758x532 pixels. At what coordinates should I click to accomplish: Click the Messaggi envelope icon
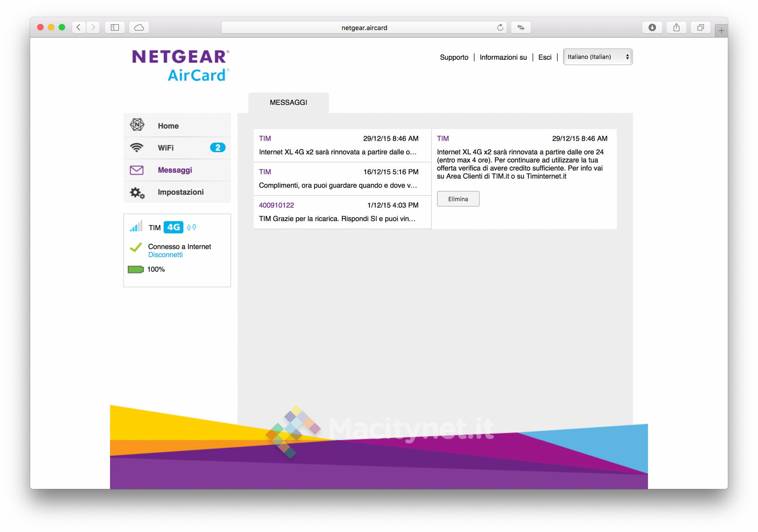click(x=137, y=170)
